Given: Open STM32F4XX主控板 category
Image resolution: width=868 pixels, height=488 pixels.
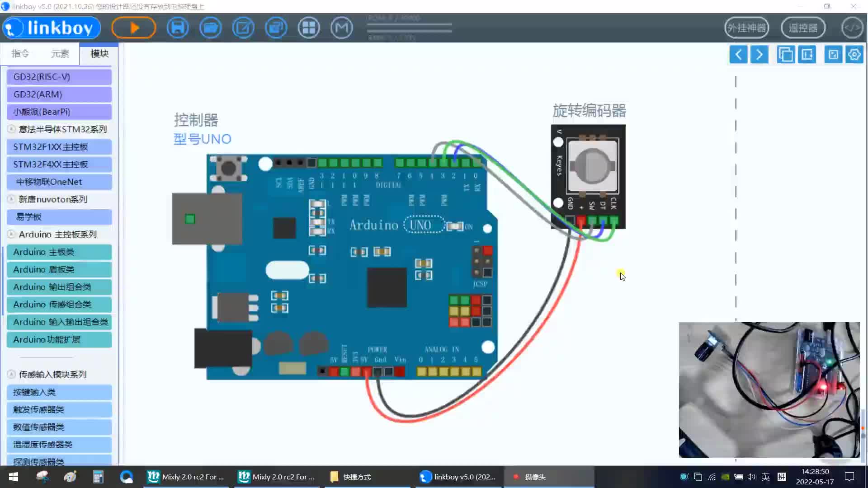Looking at the screenshot, I should tap(59, 164).
